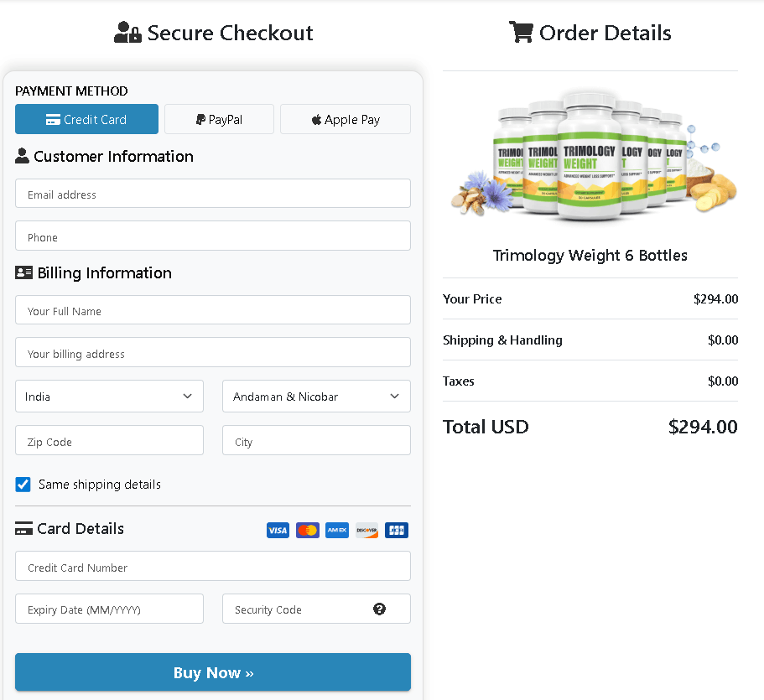The height and width of the screenshot is (700, 764).
Task: Click the Trimology Weight bottles product image
Action: click(x=594, y=156)
